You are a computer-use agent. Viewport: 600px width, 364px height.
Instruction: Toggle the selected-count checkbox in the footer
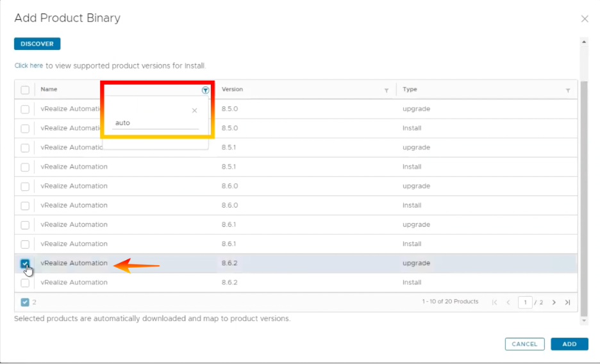(25, 302)
